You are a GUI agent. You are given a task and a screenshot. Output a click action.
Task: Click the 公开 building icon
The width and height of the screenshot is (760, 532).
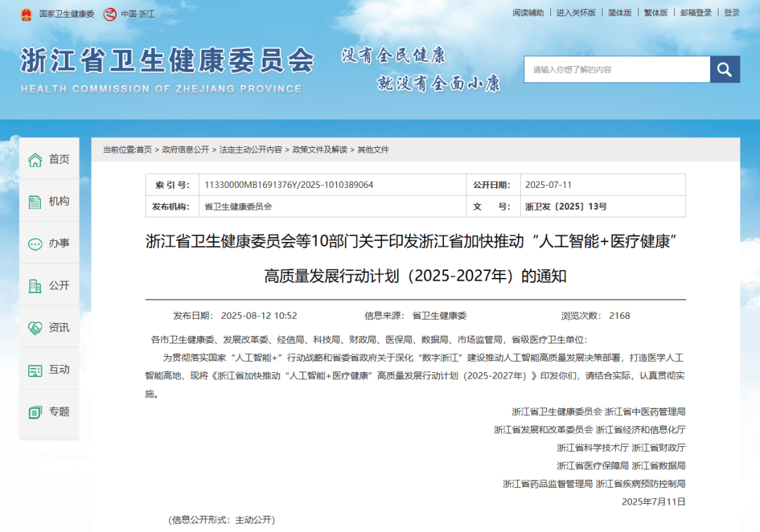(x=35, y=286)
